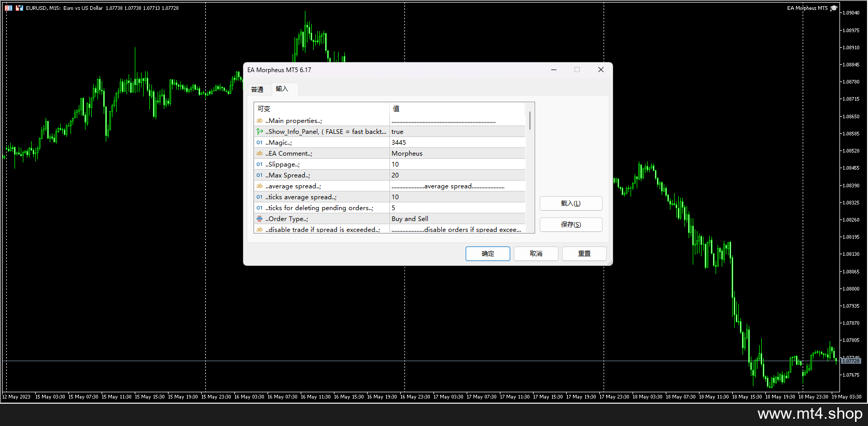
Task: Click the integer icon beside Slippage
Action: pyautogui.click(x=259, y=164)
